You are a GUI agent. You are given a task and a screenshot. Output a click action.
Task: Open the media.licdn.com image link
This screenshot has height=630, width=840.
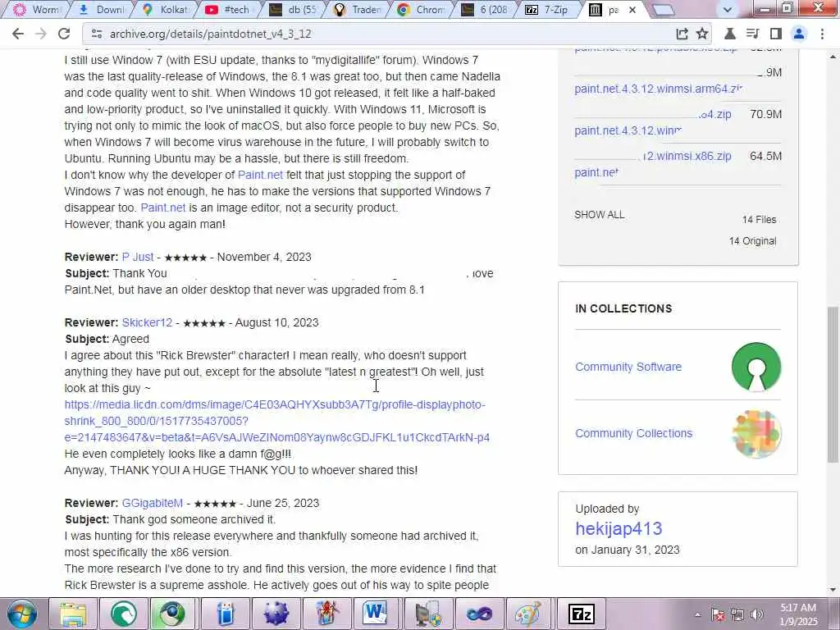[277, 421]
